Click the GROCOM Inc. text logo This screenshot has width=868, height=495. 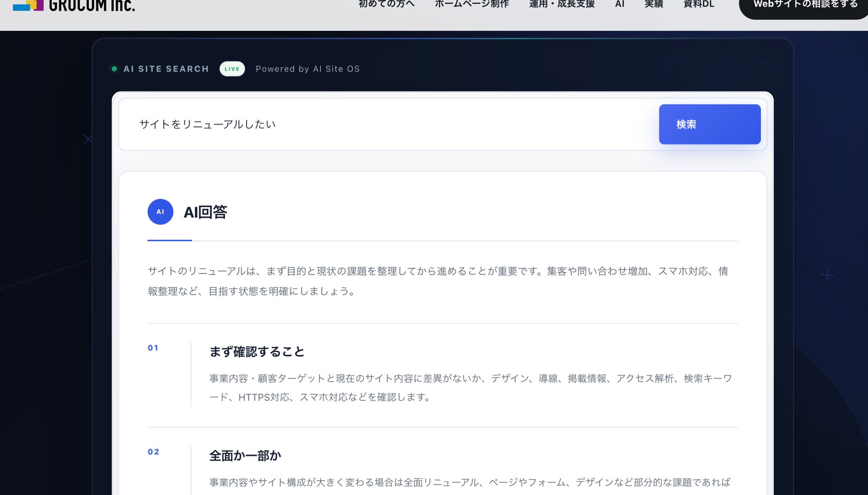92,5
